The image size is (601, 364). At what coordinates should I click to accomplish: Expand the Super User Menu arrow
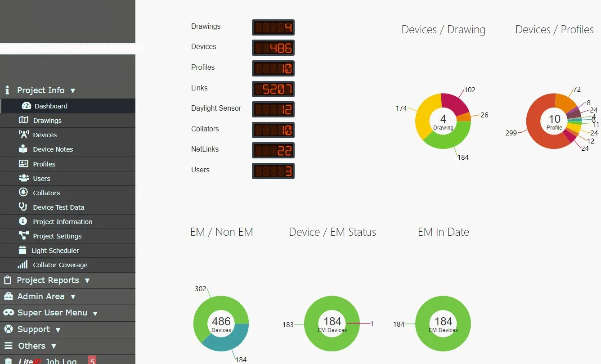(95, 314)
